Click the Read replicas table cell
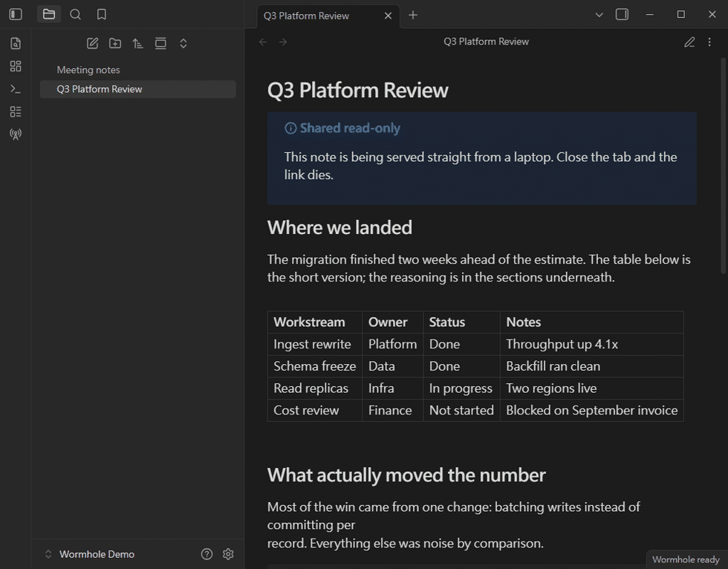This screenshot has width=728, height=569. pos(314,388)
